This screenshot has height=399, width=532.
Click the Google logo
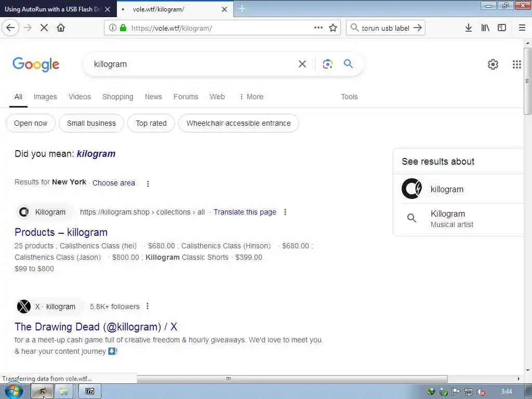tap(36, 64)
